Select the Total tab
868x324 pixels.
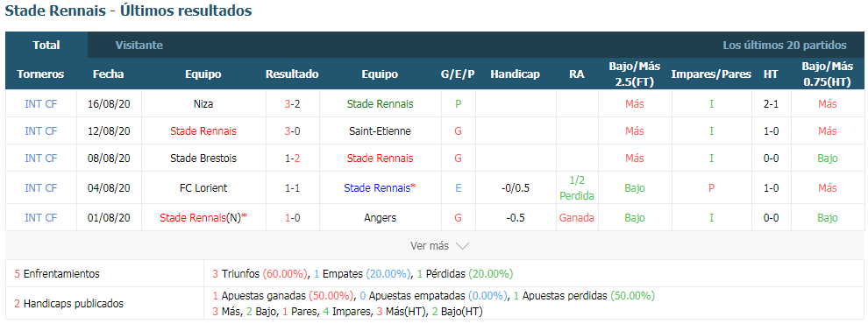tap(46, 46)
